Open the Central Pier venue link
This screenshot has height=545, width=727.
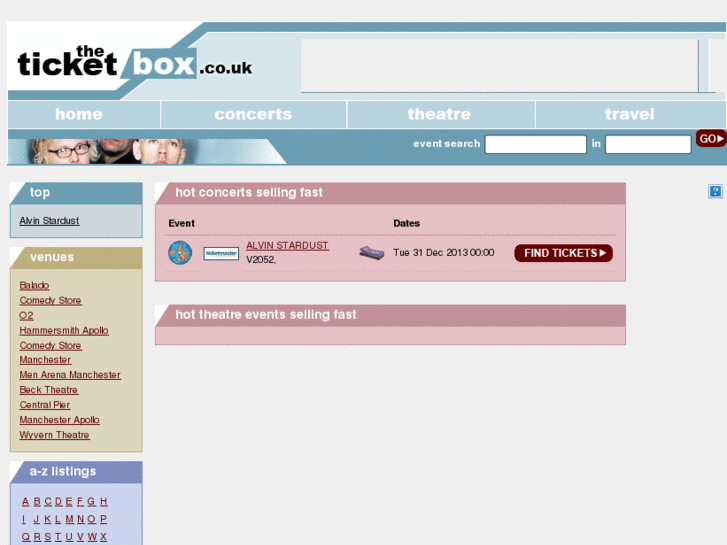pyautogui.click(x=45, y=405)
